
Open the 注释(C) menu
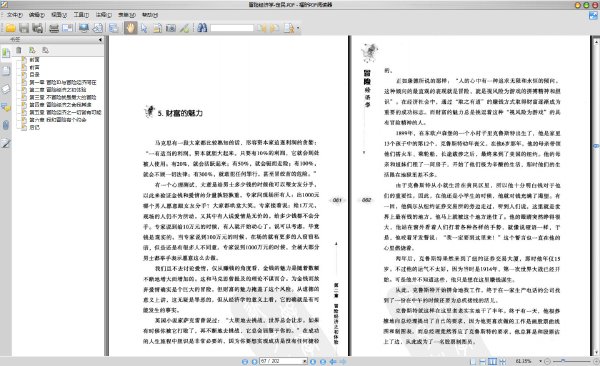coord(104,15)
